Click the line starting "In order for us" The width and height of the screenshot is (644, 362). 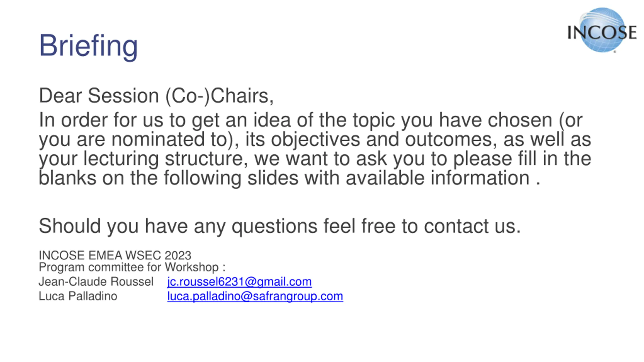click(x=311, y=120)
